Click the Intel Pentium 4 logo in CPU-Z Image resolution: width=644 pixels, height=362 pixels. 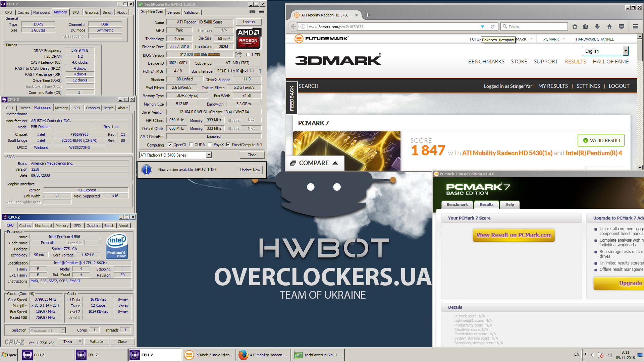pyautogui.click(x=117, y=246)
